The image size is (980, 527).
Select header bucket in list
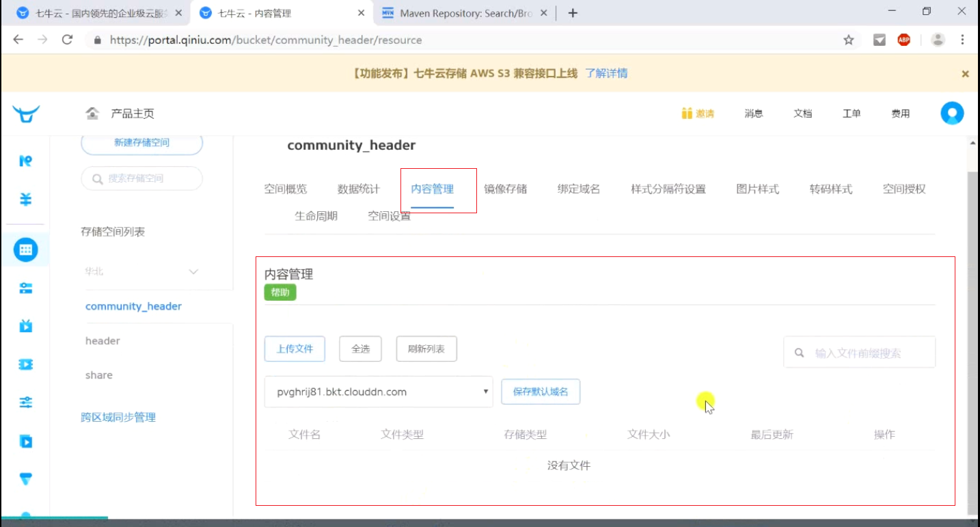103,340
